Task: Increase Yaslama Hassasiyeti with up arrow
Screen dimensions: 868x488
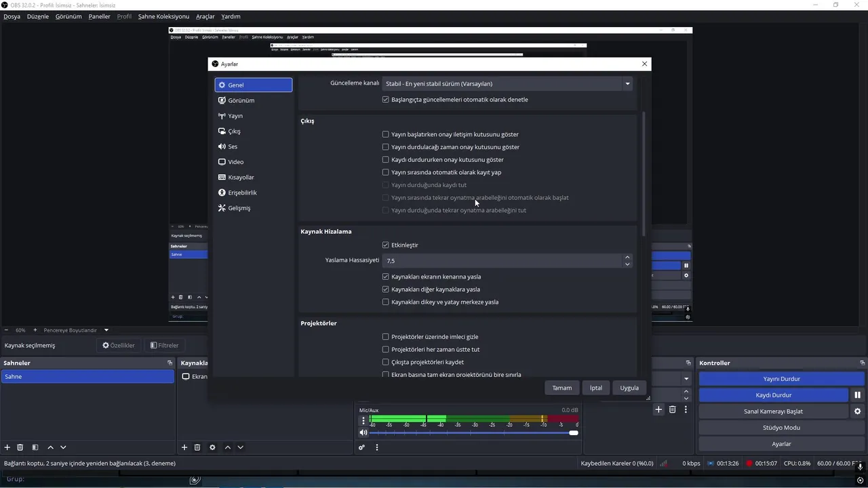Action: click(x=627, y=258)
